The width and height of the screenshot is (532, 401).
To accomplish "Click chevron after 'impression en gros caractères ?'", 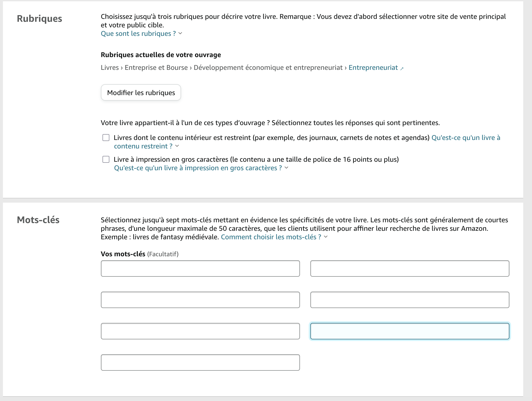I will (286, 168).
